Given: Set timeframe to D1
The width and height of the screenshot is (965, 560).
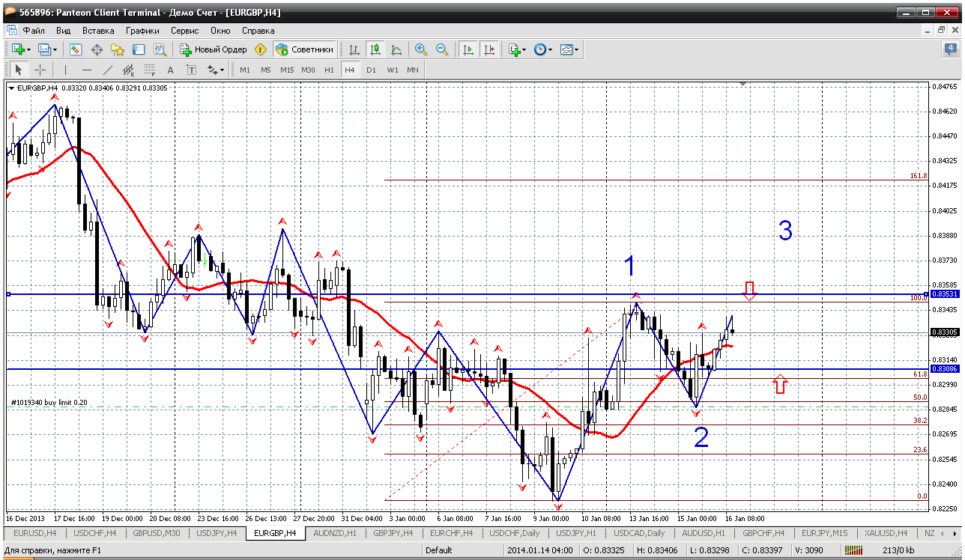Looking at the screenshot, I should click(371, 70).
